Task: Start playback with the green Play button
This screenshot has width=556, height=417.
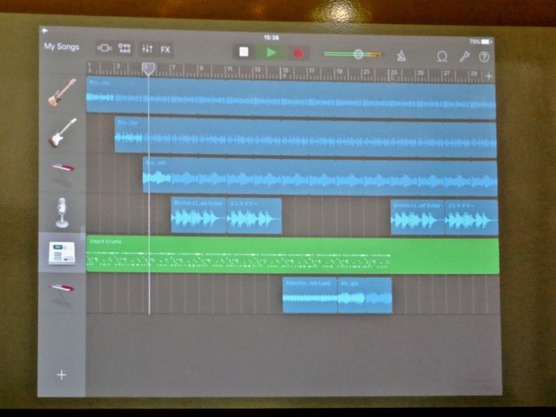Action: (272, 52)
